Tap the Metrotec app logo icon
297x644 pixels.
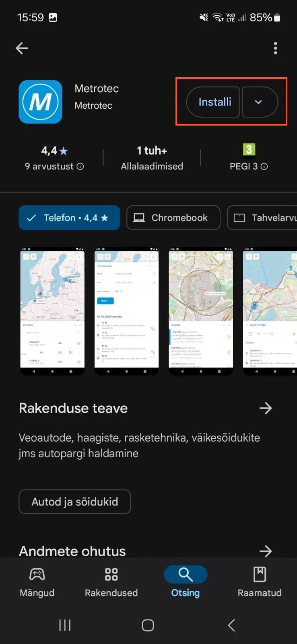pos(40,102)
